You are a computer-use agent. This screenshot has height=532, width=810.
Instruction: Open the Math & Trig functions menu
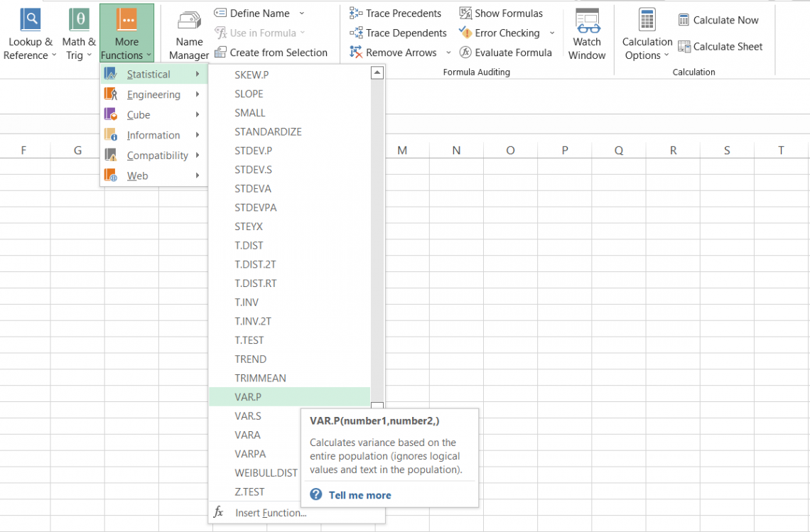(77, 33)
